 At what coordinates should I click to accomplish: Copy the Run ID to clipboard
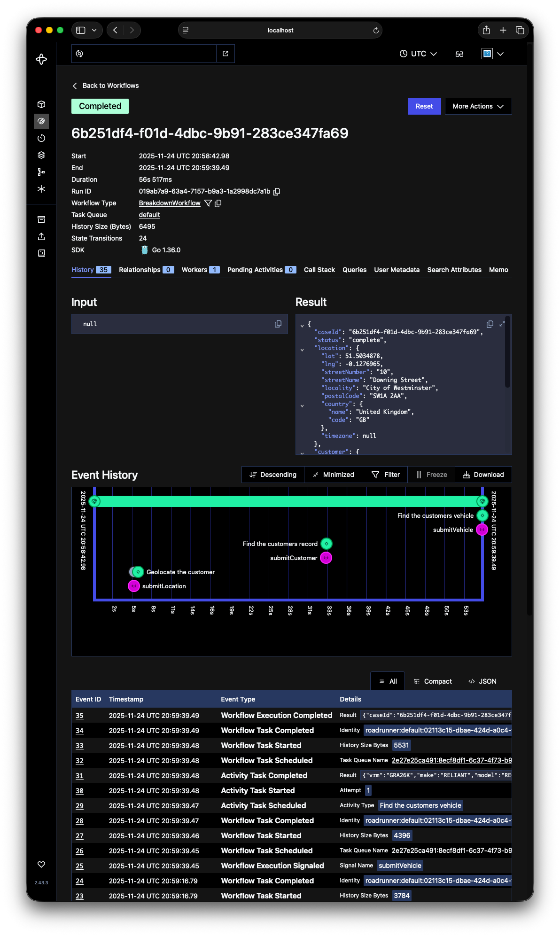point(277,191)
